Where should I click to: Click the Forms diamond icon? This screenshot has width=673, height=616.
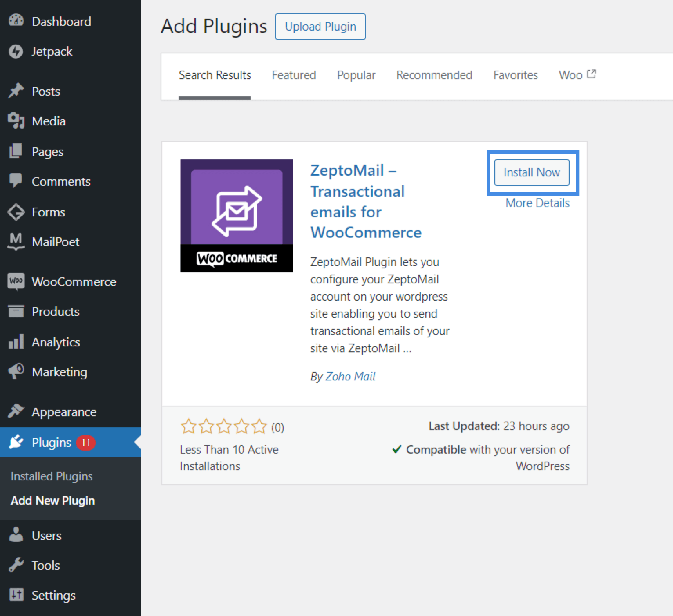coord(16,212)
